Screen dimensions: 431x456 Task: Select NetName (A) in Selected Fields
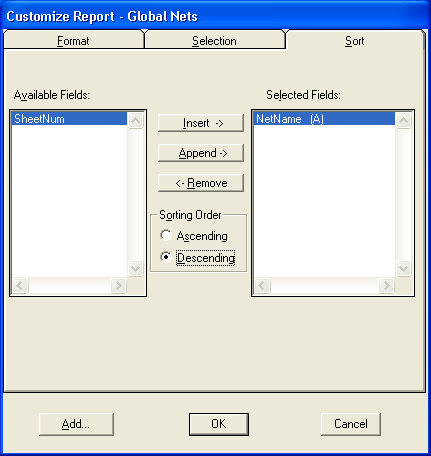click(x=324, y=119)
